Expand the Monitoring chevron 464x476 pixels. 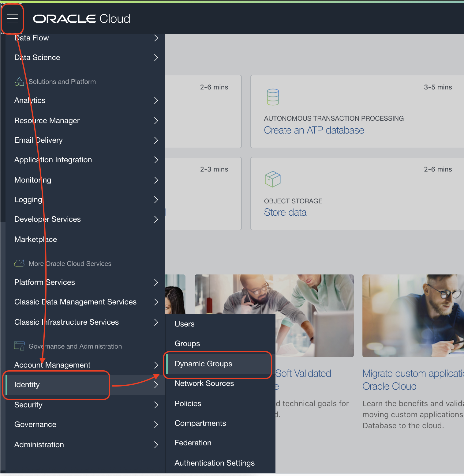156,180
